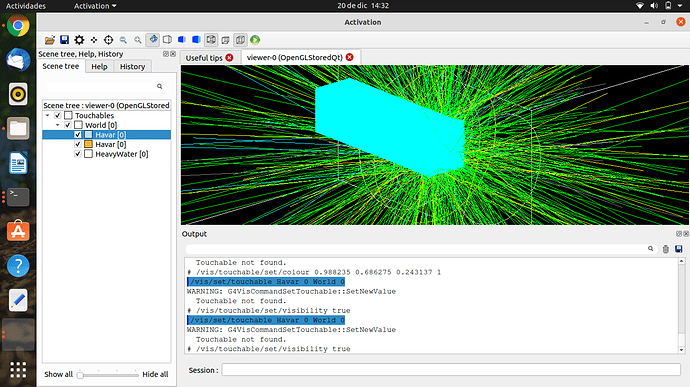This screenshot has width=690, height=387.
Task: Open viewer properties gear icon
Action: tap(79, 40)
